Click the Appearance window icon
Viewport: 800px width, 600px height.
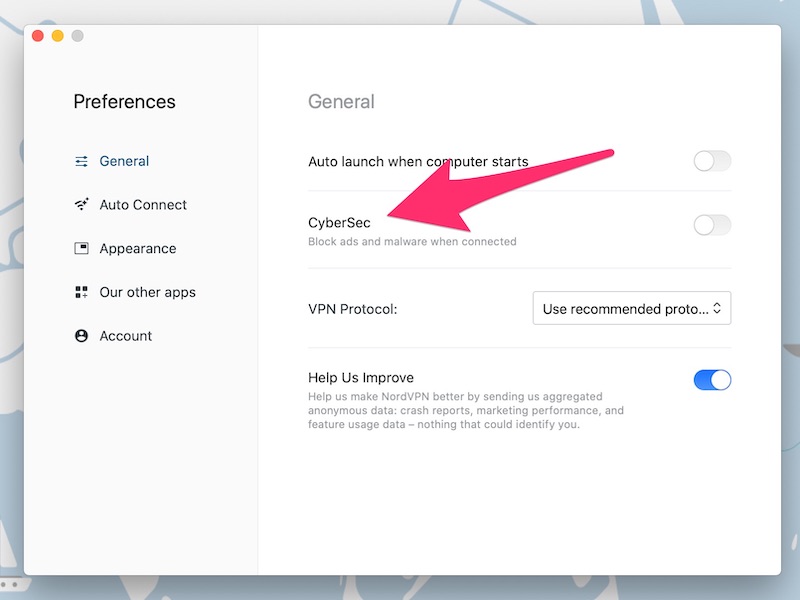82,249
